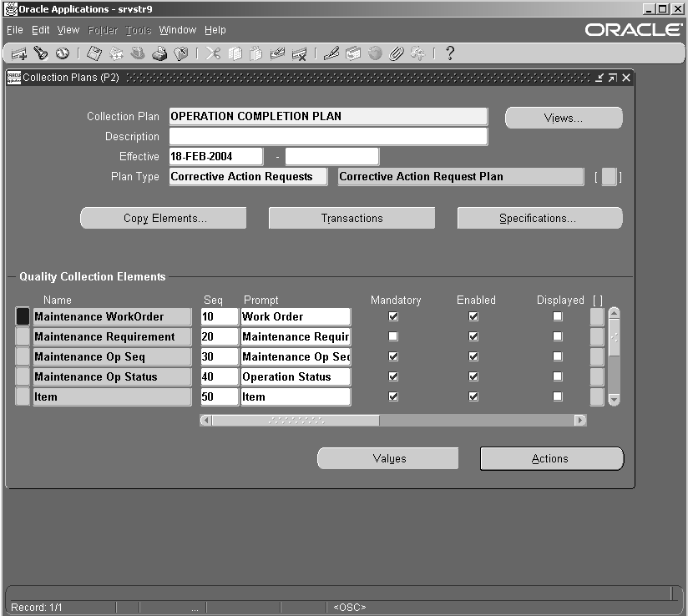Toggle Mandatory for Maintenance WorkOrder

[393, 316]
